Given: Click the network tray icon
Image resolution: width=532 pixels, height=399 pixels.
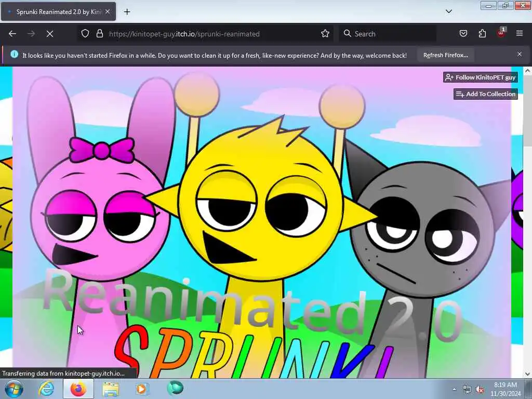Looking at the screenshot, I should tap(467, 390).
